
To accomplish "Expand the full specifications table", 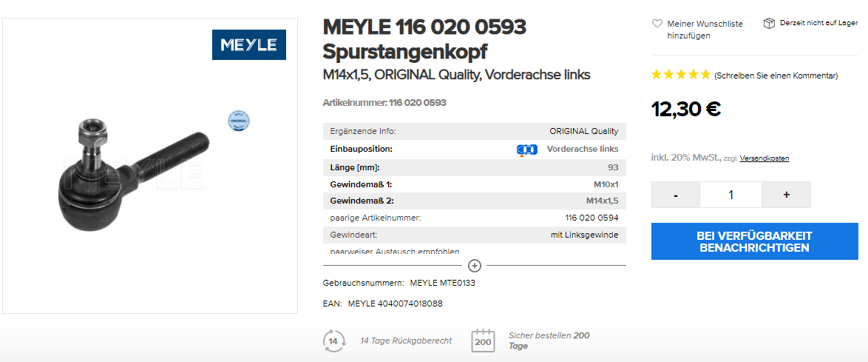I will click(x=475, y=265).
